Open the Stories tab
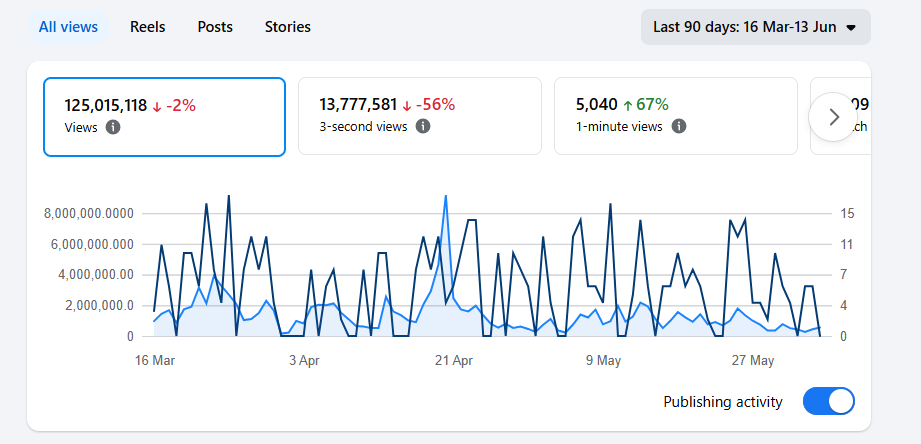Screen dimensions: 921x444 pyautogui.click(x=288, y=27)
